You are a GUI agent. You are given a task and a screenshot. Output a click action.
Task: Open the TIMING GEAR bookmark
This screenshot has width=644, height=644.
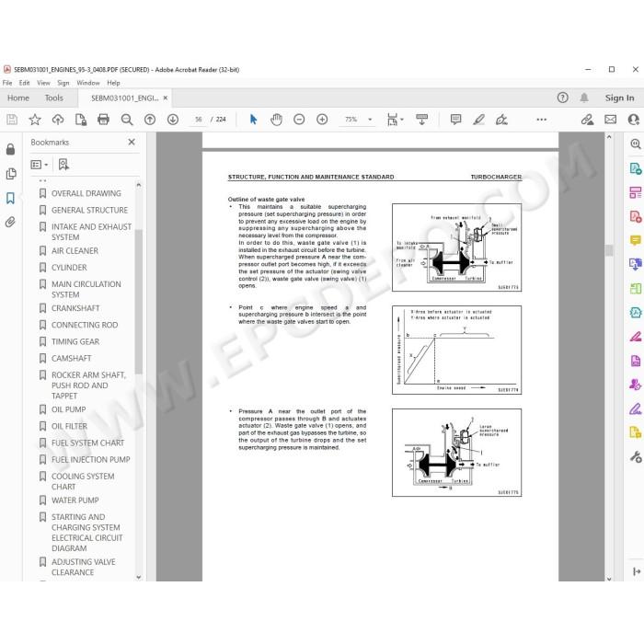click(75, 341)
